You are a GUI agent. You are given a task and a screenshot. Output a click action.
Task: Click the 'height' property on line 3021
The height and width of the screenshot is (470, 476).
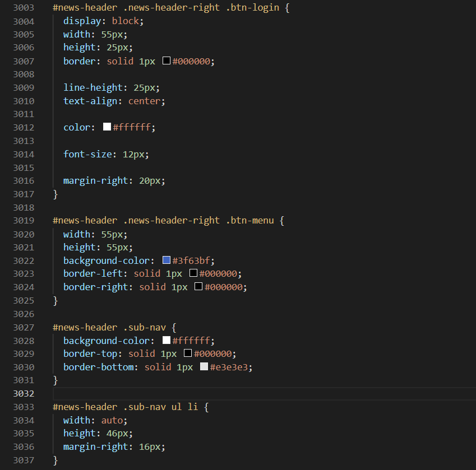coord(80,248)
